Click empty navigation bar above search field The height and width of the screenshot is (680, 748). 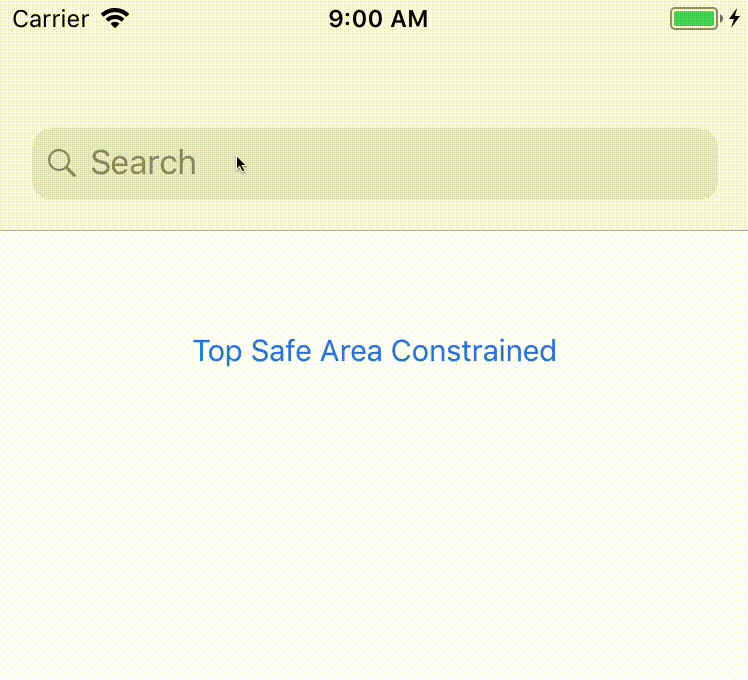tap(374, 82)
